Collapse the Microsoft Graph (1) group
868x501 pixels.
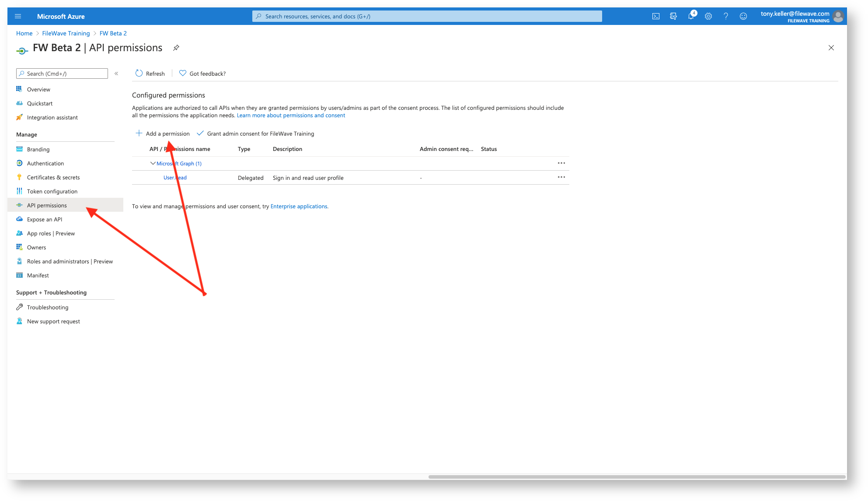(x=153, y=163)
